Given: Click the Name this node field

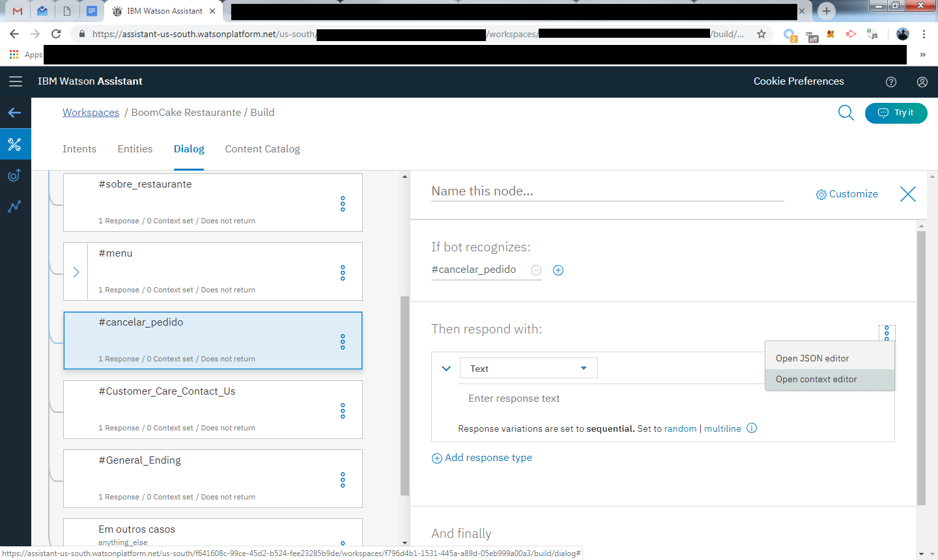Looking at the screenshot, I should pos(607,191).
